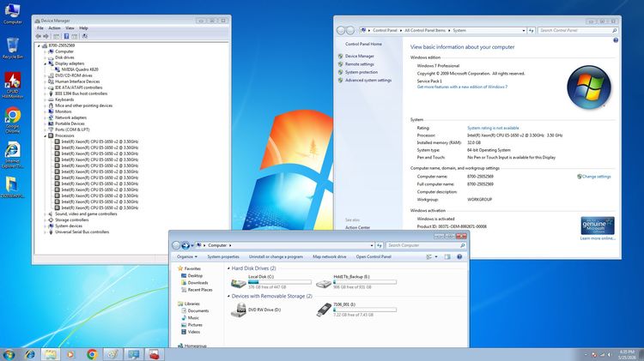Open Documents library in sidebar
The height and width of the screenshot is (361, 644).
pyautogui.click(x=198, y=311)
